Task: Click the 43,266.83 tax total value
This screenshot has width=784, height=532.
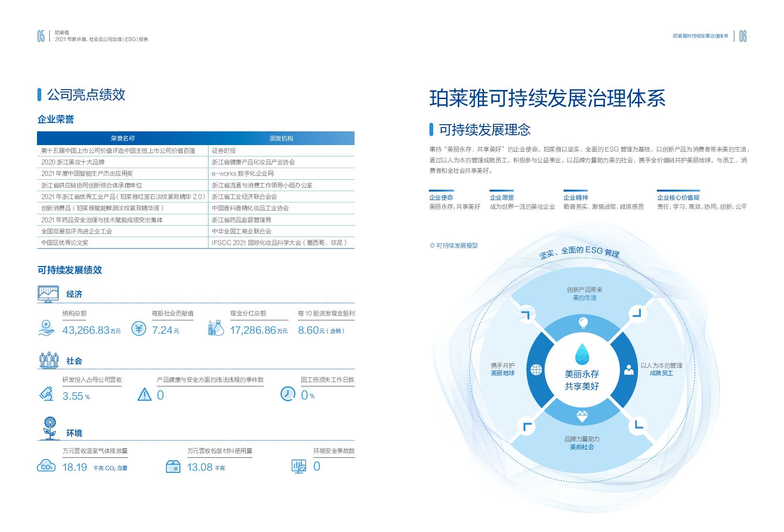Action: coord(91,330)
